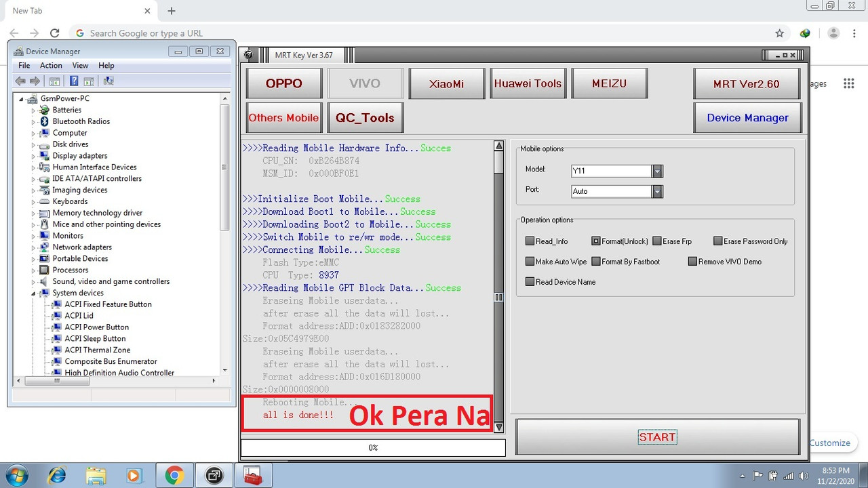
Task: Expand the Disk drives node
Action: (33, 144)
